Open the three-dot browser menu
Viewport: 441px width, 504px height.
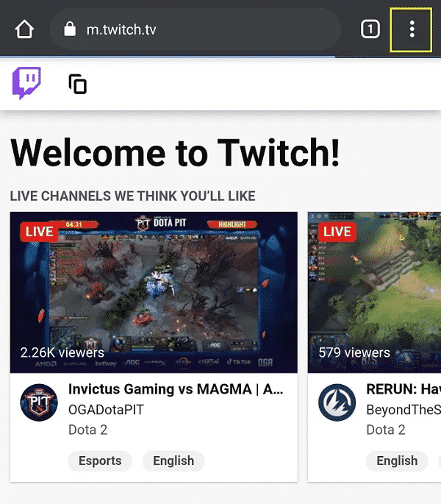pos(412,29)
